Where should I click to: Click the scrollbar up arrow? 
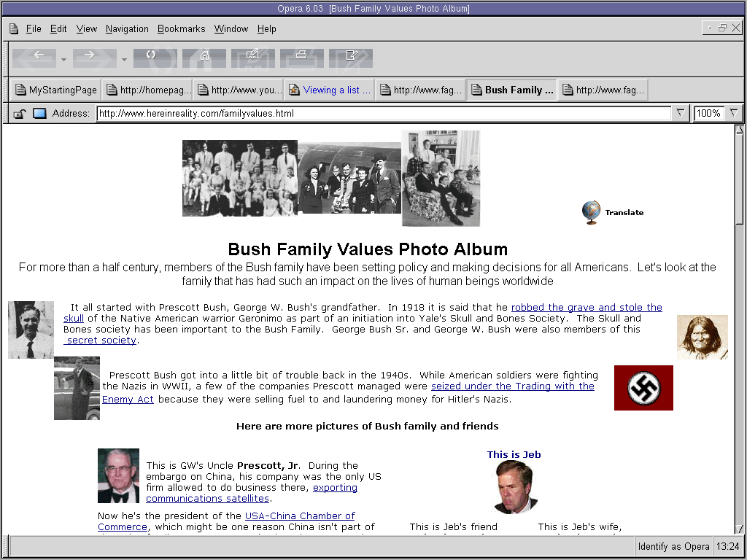tap(740, 130)
